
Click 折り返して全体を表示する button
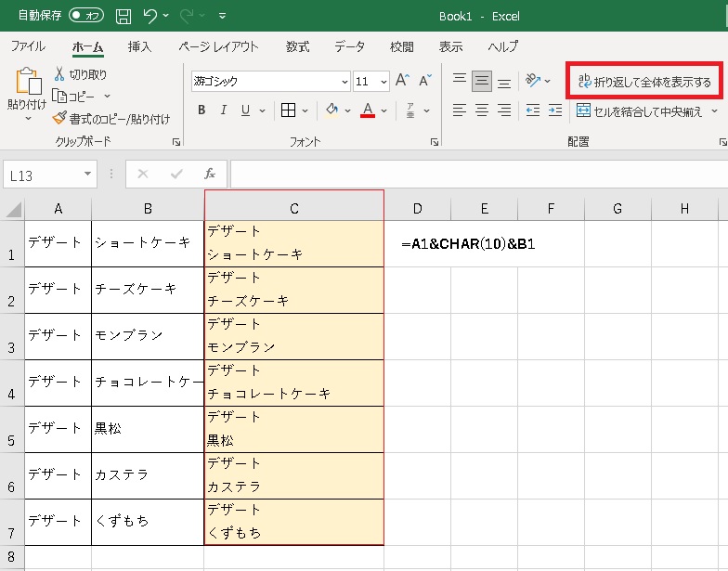pos(643,82)
